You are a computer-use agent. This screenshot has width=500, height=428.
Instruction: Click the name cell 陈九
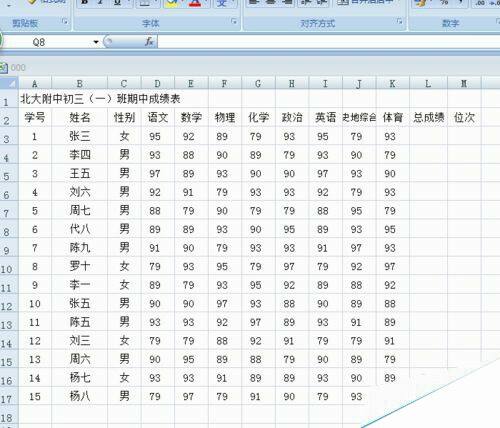[79, 248]
